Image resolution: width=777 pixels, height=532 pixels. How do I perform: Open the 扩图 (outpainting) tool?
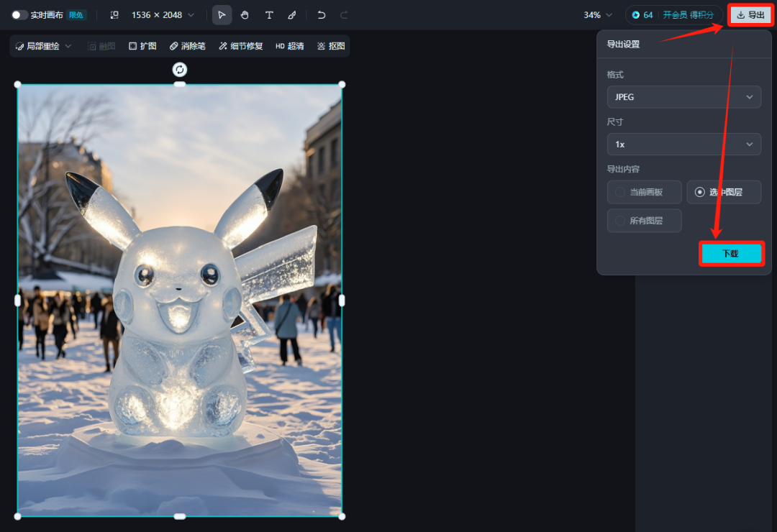[142, 45]
